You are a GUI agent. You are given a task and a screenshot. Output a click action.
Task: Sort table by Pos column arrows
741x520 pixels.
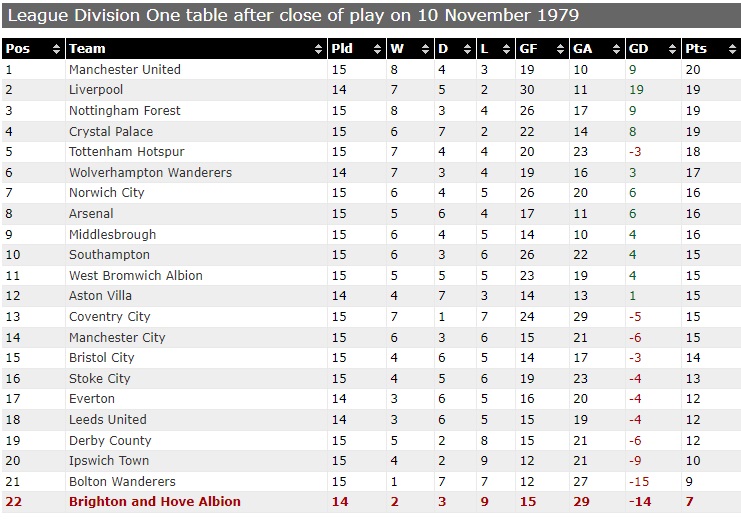point(56,49)
